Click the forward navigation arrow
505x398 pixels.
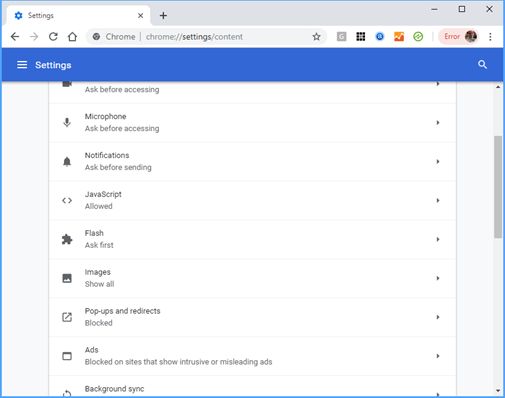(x=34, y=37)
